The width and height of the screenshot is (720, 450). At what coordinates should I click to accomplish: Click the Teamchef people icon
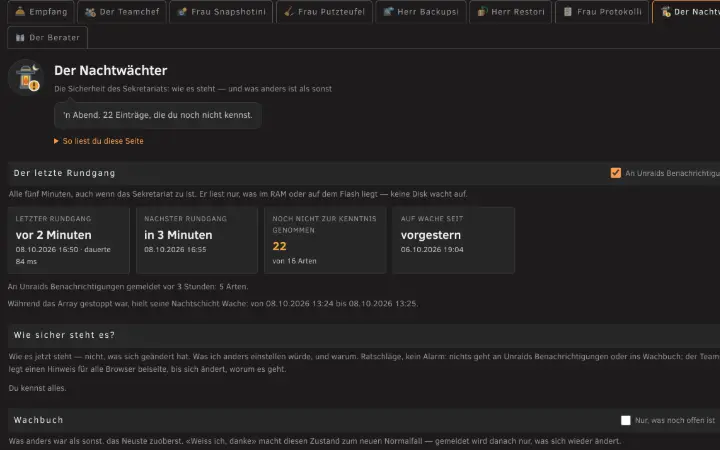tap(90, 12)
